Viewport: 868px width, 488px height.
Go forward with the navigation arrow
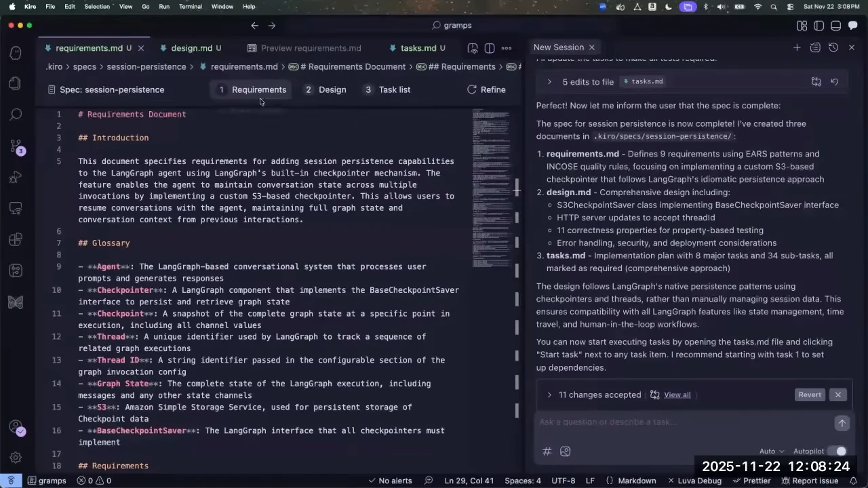coord(272,26)
